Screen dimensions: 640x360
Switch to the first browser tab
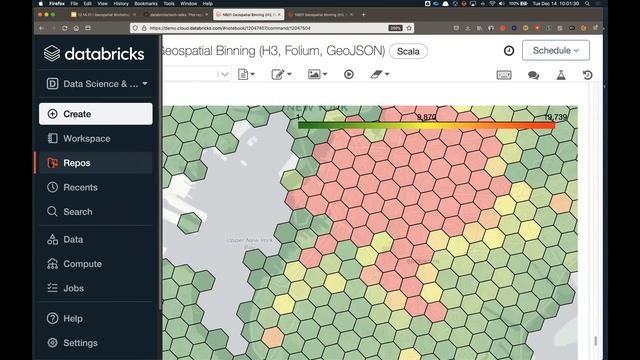pos(103,15)
